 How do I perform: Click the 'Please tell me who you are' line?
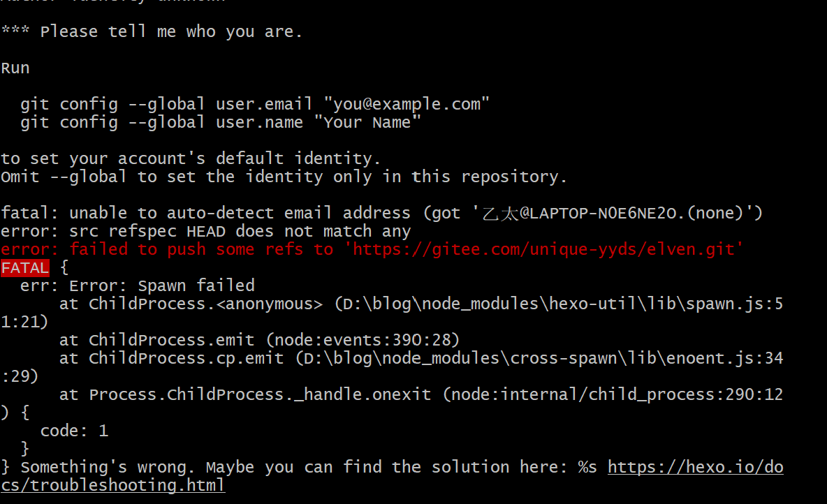click(152, 31)
